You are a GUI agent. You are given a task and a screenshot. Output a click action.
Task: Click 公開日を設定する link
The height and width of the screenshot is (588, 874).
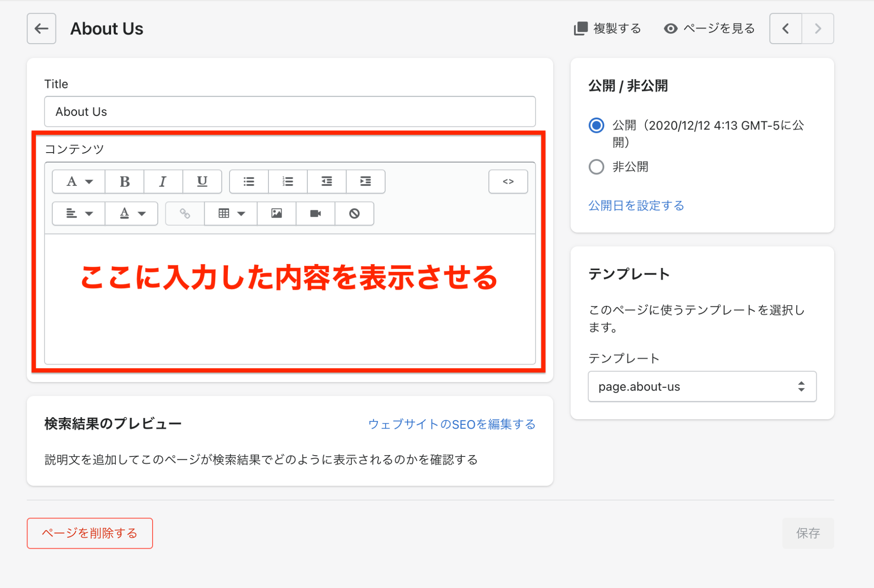pyautogui.click(x=636, y=205)
